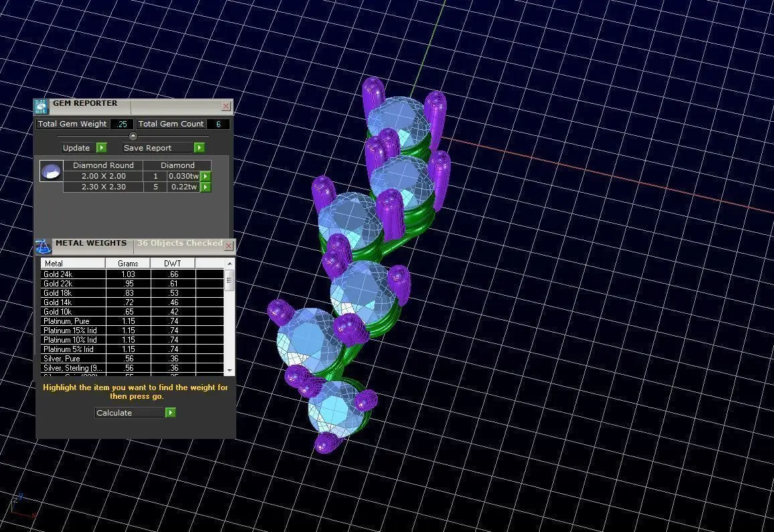Click the Diamond Round header cell
This screenshot has width=774, height=532.
pos(103,165)
